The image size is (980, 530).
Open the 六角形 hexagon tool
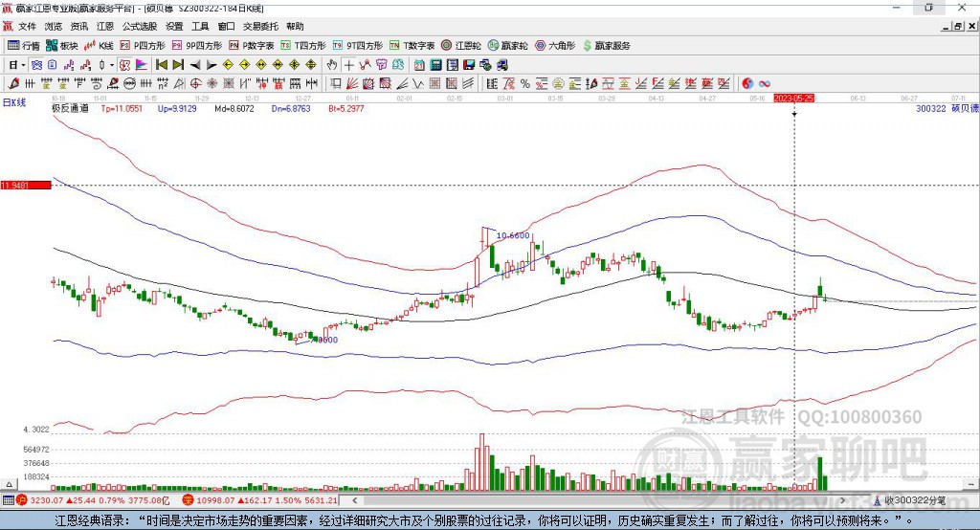(555, 46)
